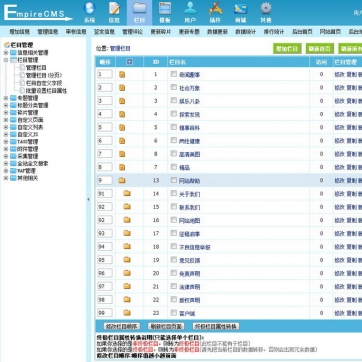
Task: Click the EmpireCMS logo
Action: coord(38,13)
